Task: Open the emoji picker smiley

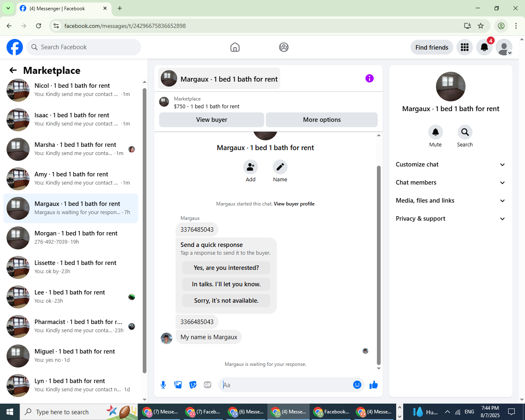Action: [357, 385]
